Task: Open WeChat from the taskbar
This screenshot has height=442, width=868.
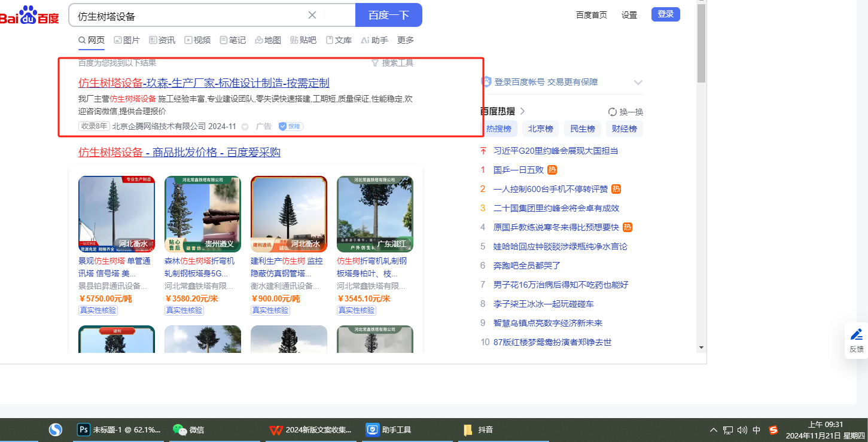Action: 179,429
